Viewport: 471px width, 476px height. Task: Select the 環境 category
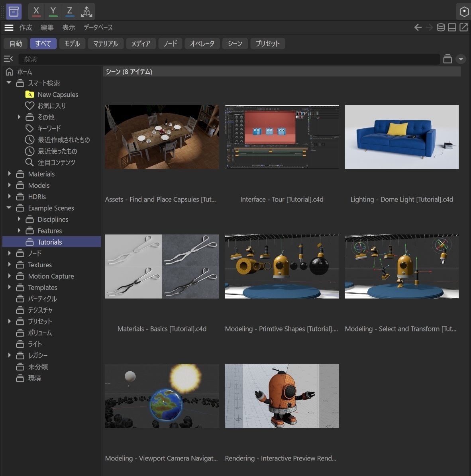click(x=34, y=378)
